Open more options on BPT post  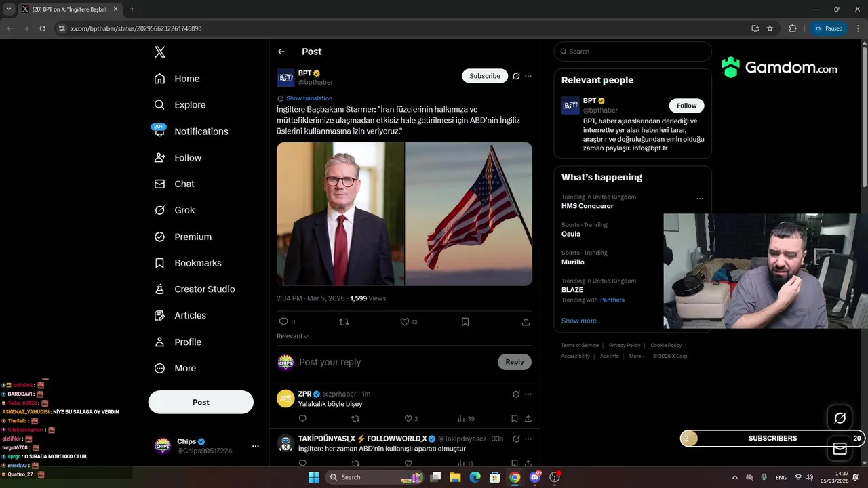pyautogui.click(x=528, y=76)
